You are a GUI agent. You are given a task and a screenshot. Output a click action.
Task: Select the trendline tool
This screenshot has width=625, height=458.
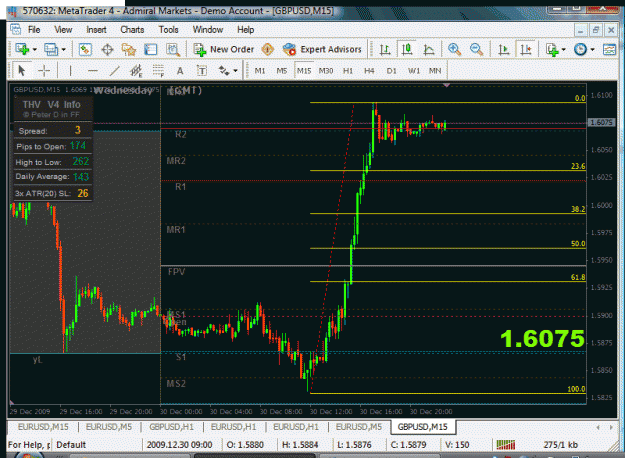point(114,71)
